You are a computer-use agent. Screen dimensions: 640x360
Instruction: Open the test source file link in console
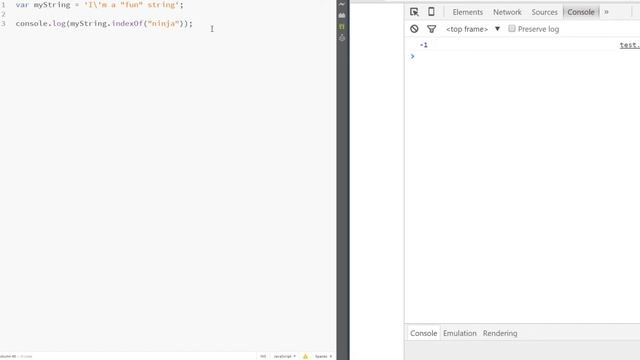point(629,45)
